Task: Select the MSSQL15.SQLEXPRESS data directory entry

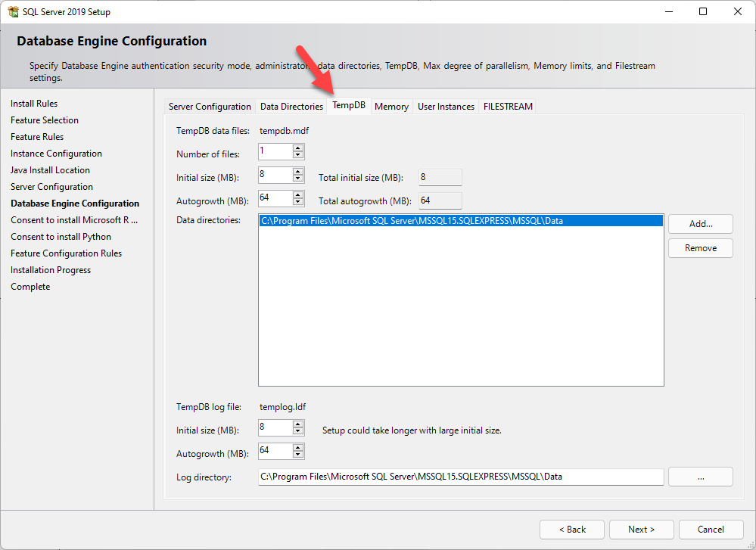Action: coord(461,221)
